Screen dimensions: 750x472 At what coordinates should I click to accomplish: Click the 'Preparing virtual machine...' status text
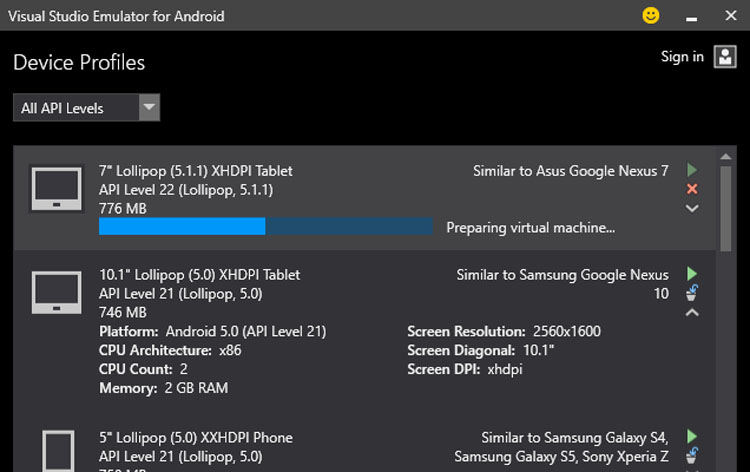pos(531,228)
